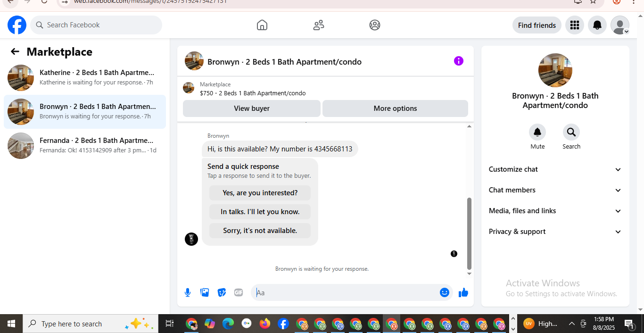Go back using the Marketplace arrow

pos(15,52)
